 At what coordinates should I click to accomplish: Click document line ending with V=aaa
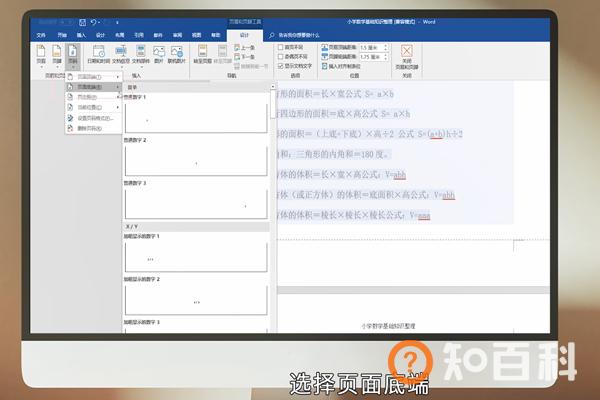(354, 215)
